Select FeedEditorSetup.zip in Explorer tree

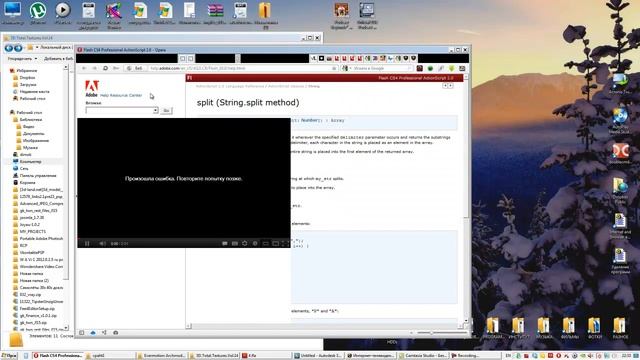37,309
